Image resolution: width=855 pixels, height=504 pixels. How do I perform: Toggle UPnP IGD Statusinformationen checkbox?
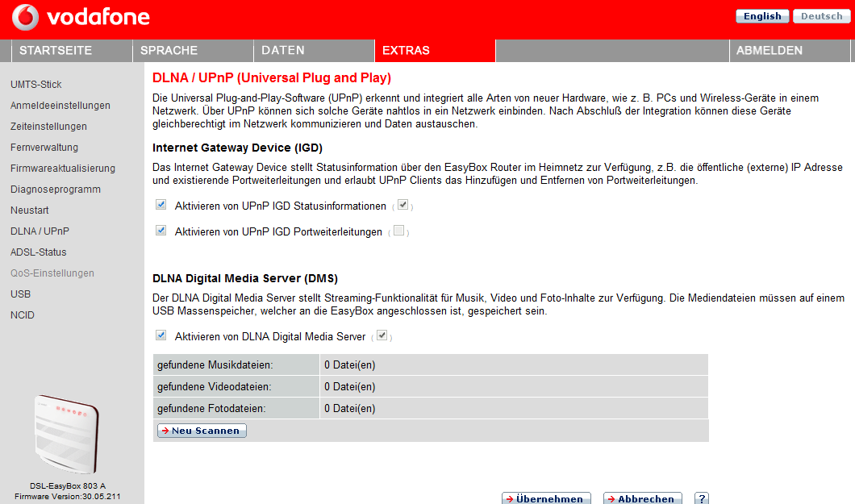click(161, 206)
